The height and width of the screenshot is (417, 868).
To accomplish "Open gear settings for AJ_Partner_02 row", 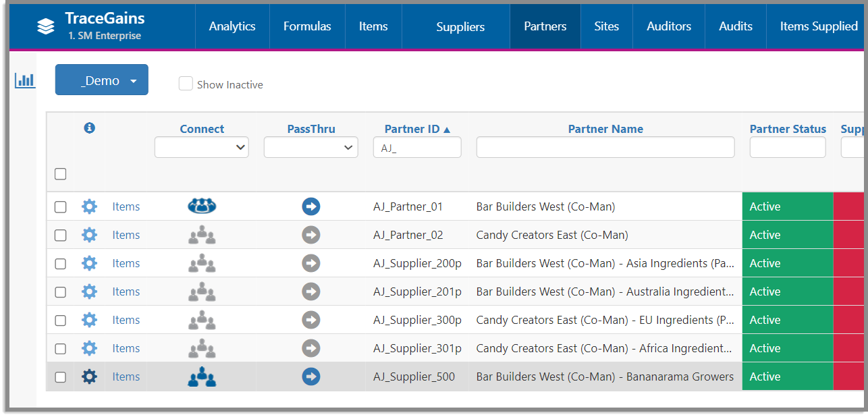I will click(89, 235).
